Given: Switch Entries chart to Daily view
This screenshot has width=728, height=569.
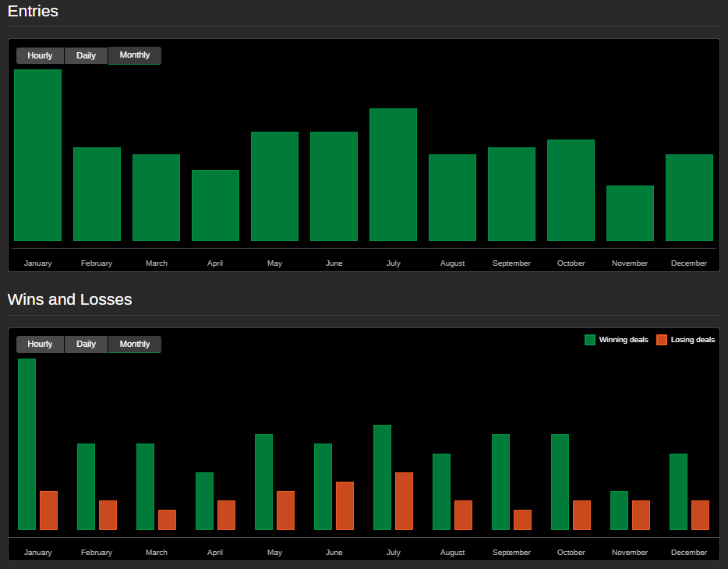Looking at the screenshot, I should pyautogui.click(x=86, y=56).
